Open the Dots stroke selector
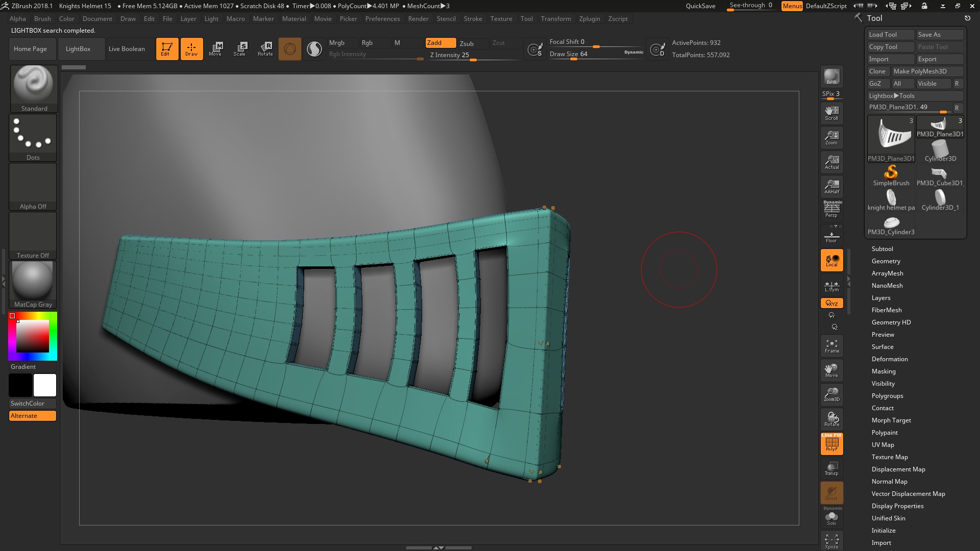The height and width of the screenshot is (551, 980). [33, 138]
